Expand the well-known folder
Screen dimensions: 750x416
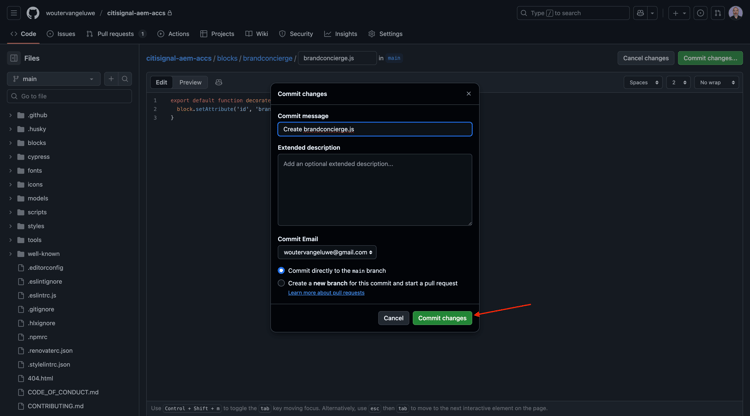click(x=11, y=254)
